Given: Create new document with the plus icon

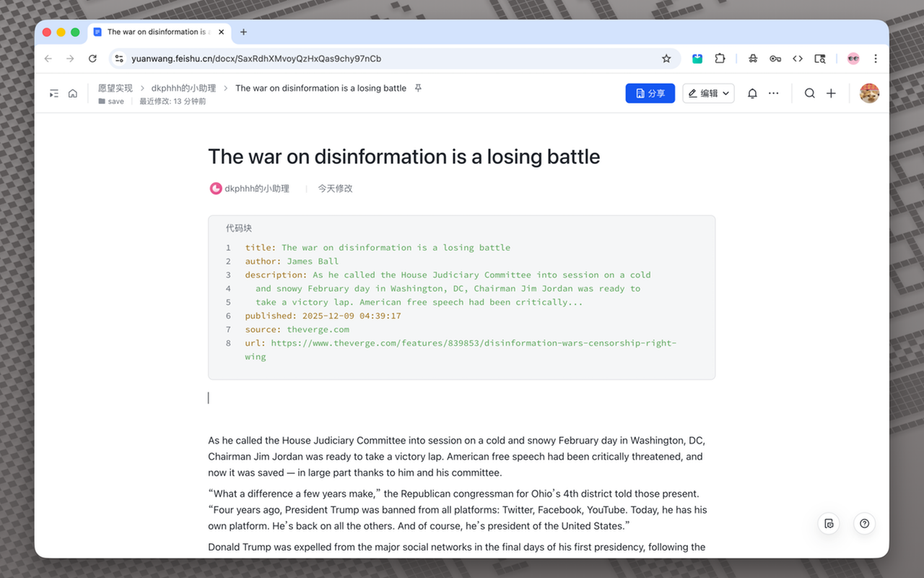Looking at the screenshot, I should [x=831, y=93].
